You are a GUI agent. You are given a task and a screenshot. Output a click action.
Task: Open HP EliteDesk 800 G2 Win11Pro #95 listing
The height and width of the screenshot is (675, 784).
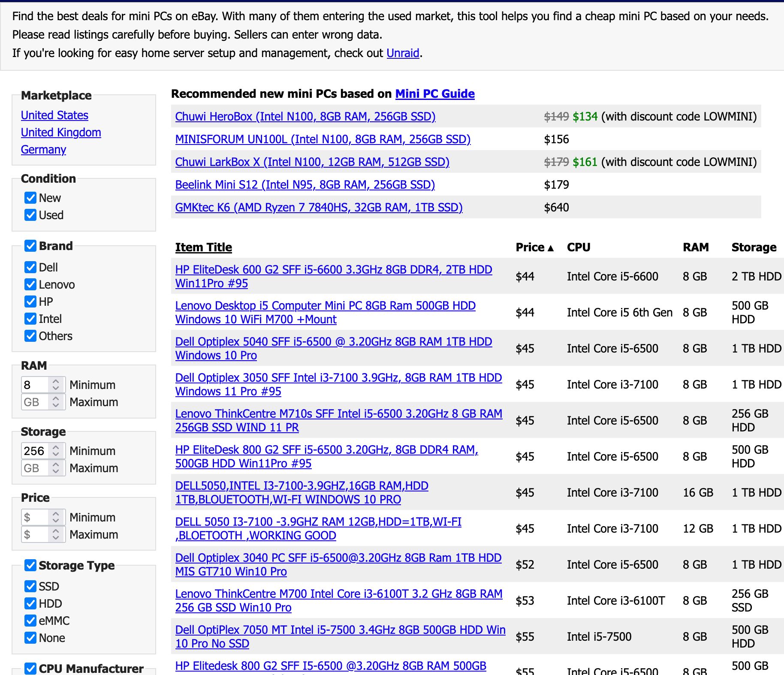click(327, 456)
